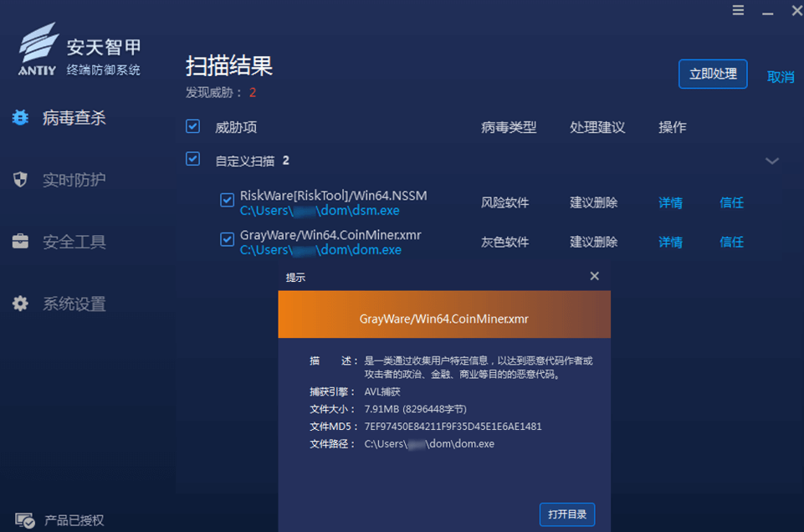Screen dimensions: 804x532
Task: Open 详情 for dsm.exe threat
Action: coord(670,202)
